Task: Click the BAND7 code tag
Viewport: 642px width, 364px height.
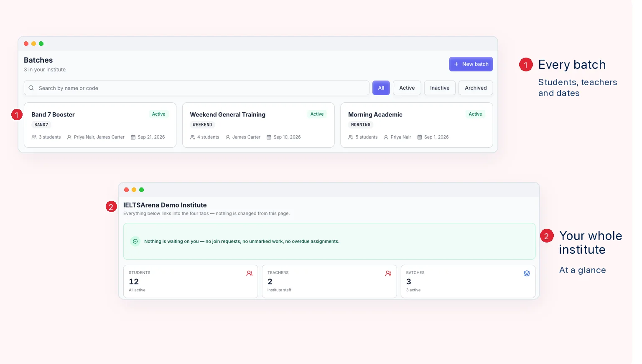Action: point(41,125)
